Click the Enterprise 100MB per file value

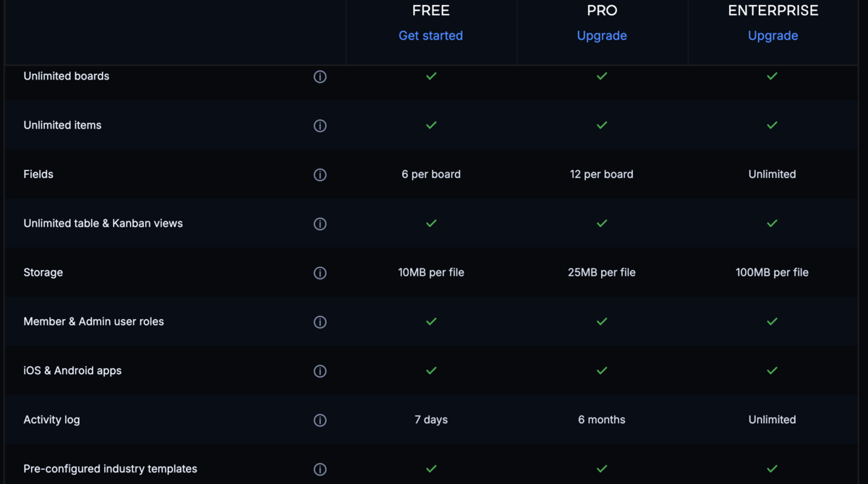(772, 273)
